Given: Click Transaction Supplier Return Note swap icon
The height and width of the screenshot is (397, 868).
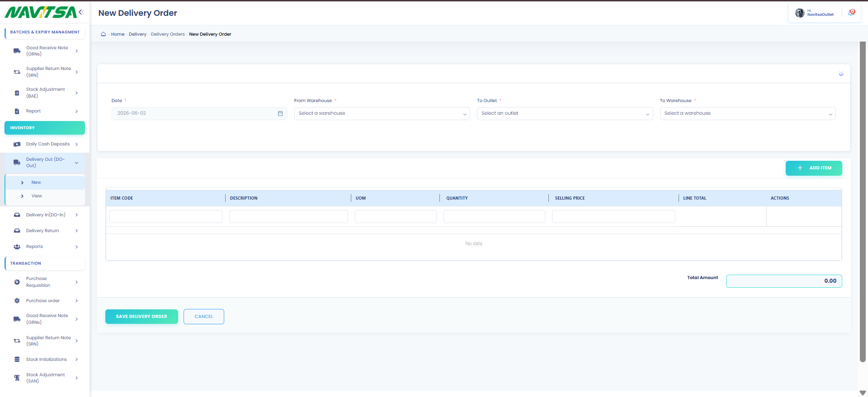Looking at the screenshot, I should pyautogui.click(x=17, y=341).
